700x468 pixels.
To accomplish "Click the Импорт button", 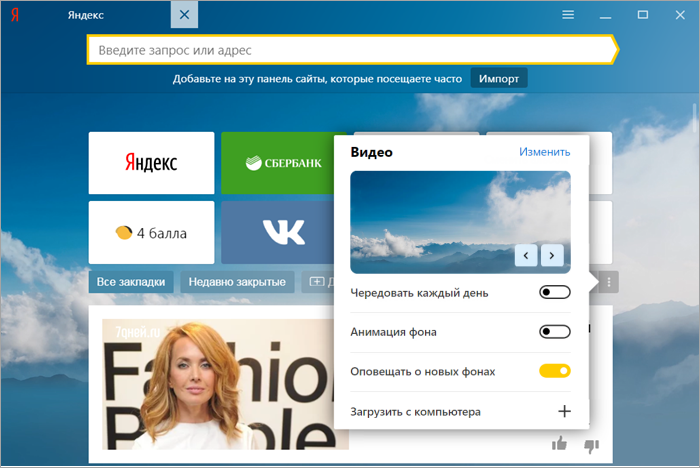I will (499, 79).
